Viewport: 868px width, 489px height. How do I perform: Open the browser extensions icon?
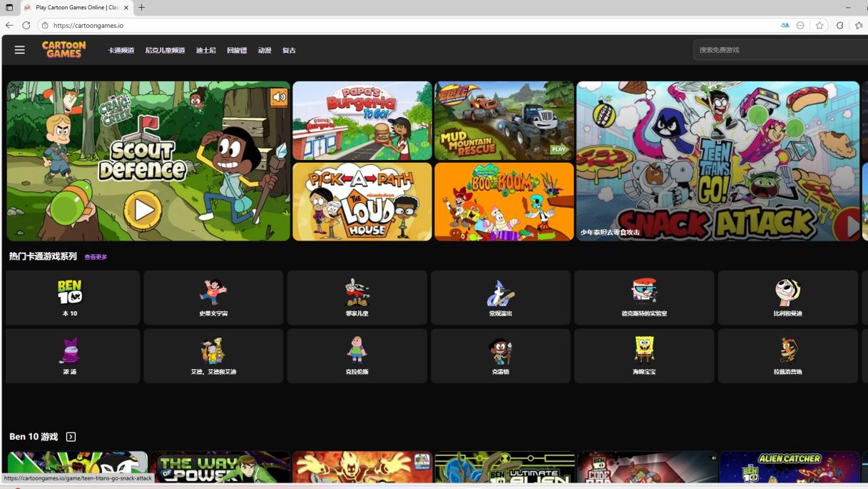(x=839, y=25)
